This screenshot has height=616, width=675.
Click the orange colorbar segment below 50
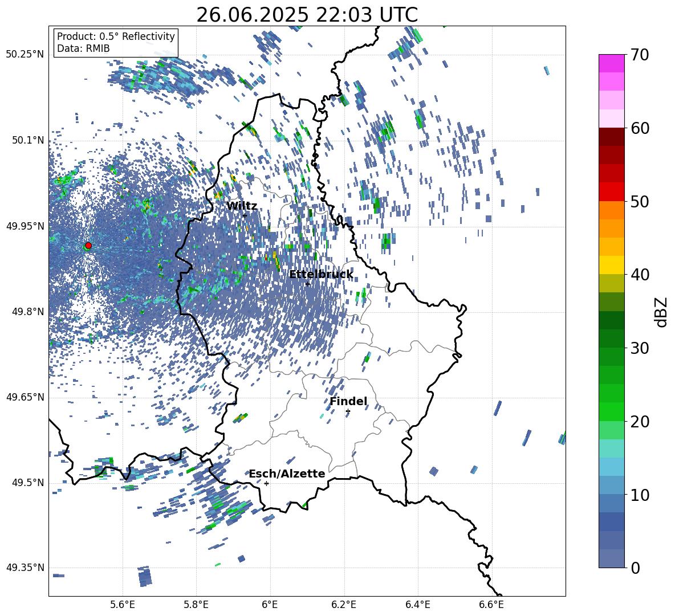[x=611, y=210]
